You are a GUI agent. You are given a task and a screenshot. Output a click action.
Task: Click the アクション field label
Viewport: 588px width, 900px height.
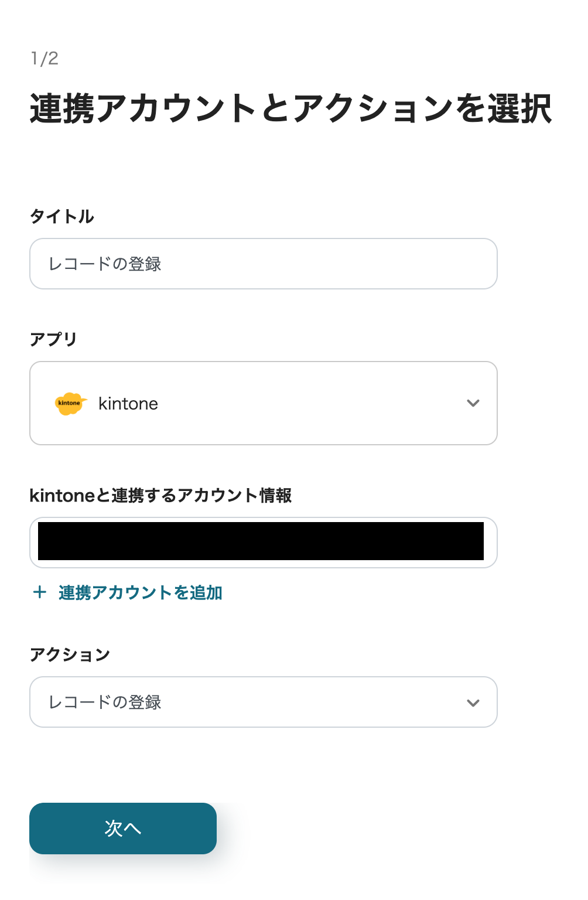click(70, 654)
